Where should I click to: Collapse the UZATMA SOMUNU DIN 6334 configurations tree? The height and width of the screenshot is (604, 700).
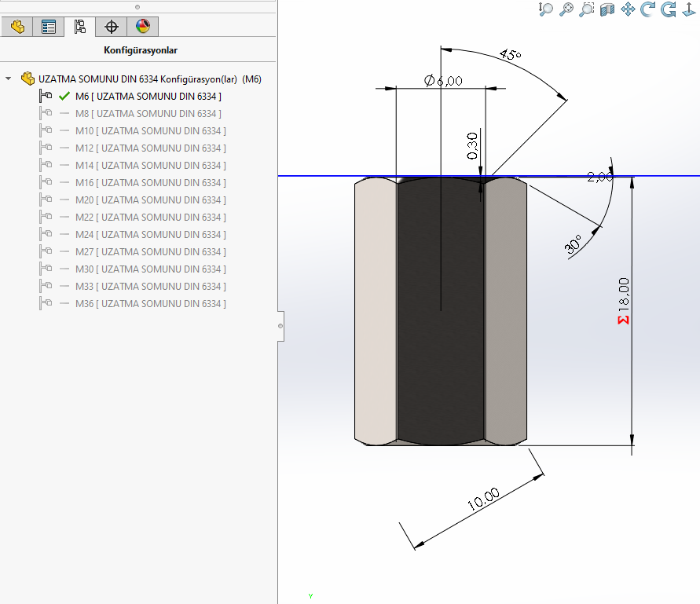(x=9, y=79)
